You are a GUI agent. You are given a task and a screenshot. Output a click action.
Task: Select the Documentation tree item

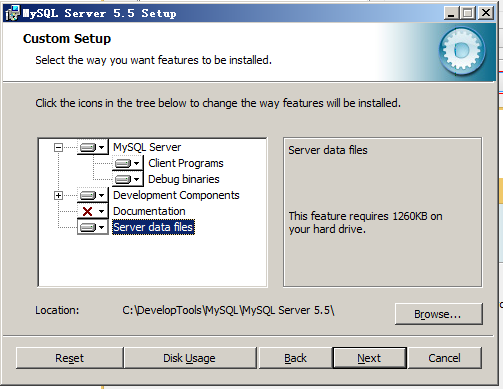pos(149,211)
